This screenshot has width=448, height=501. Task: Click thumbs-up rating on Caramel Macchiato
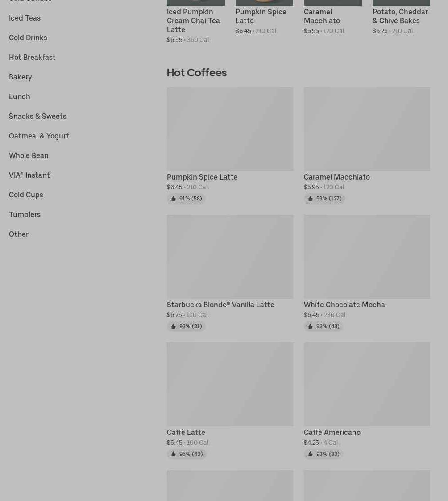pyautogui.click(x=324, y=199)
